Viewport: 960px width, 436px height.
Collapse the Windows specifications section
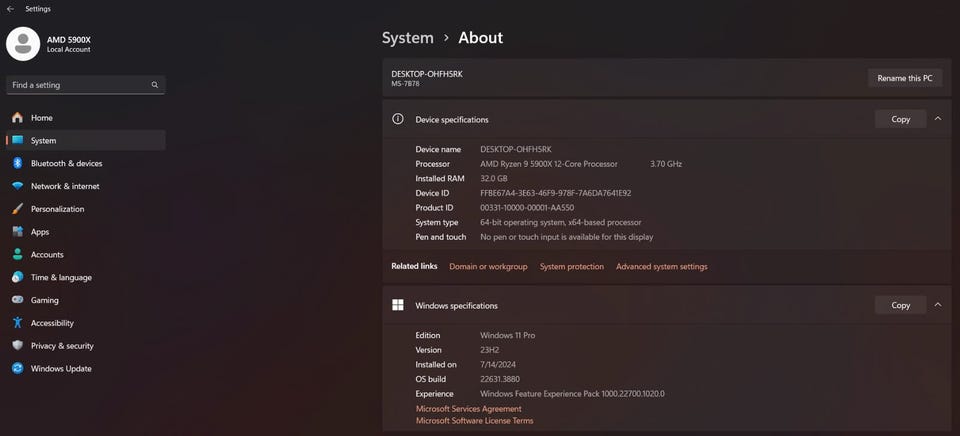click(937, 305)
